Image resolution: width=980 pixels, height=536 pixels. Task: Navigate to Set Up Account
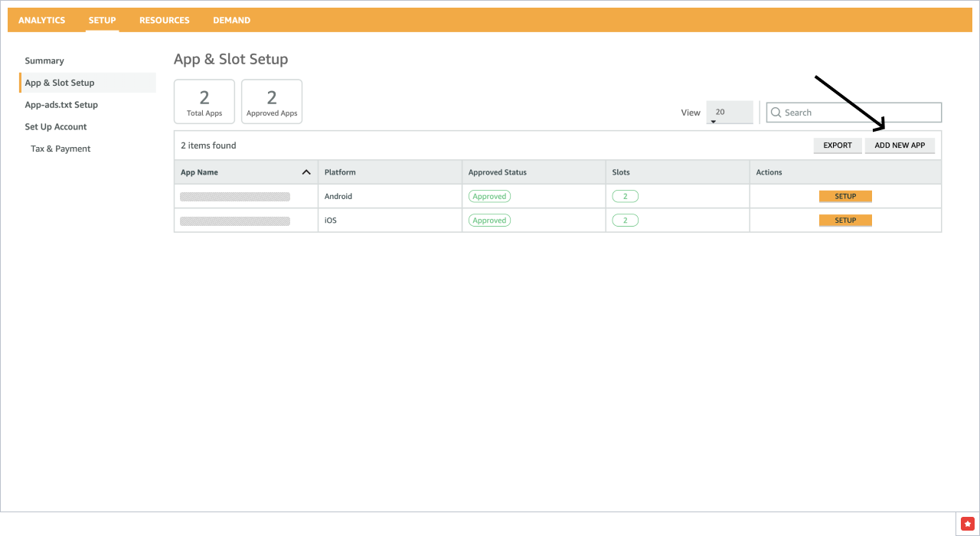click(56, 127)
